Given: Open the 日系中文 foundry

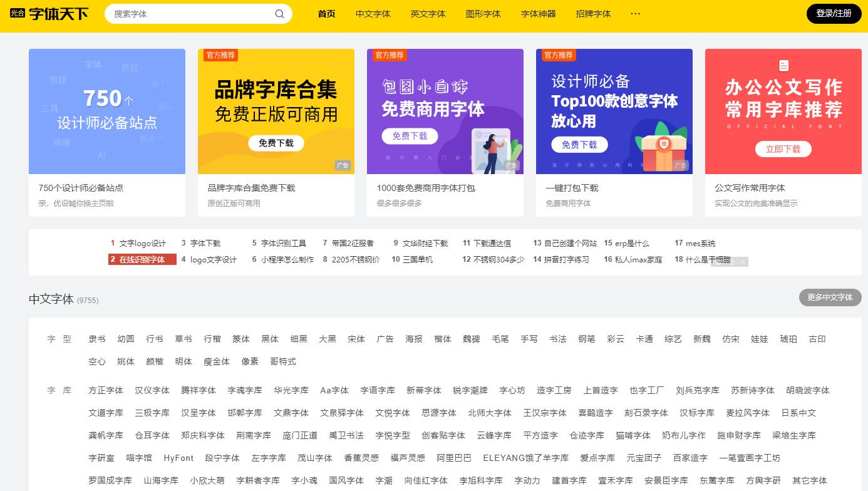Looking at the screenshot, I should click(x=798, y=413).
